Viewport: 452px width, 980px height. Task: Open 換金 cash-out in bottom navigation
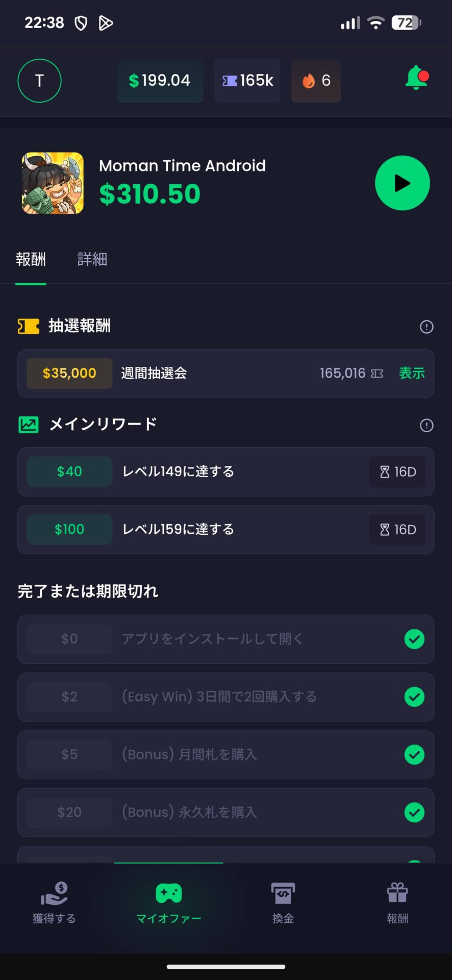[x=283, y=903]
